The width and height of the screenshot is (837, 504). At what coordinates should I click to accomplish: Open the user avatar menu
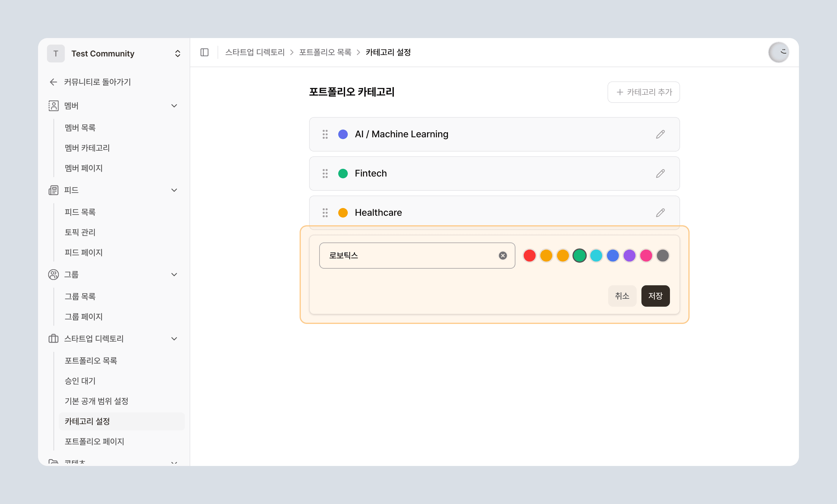pyautogui.click(x=778, y=52)
